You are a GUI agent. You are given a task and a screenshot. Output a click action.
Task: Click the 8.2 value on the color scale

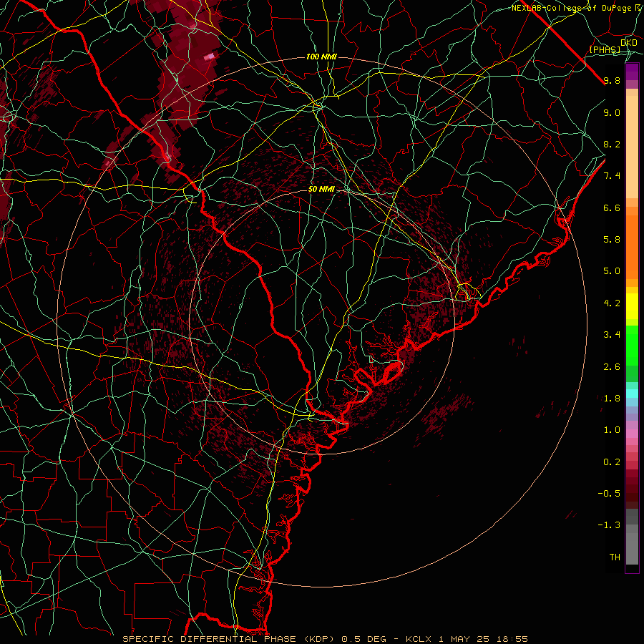pos(612,145)
